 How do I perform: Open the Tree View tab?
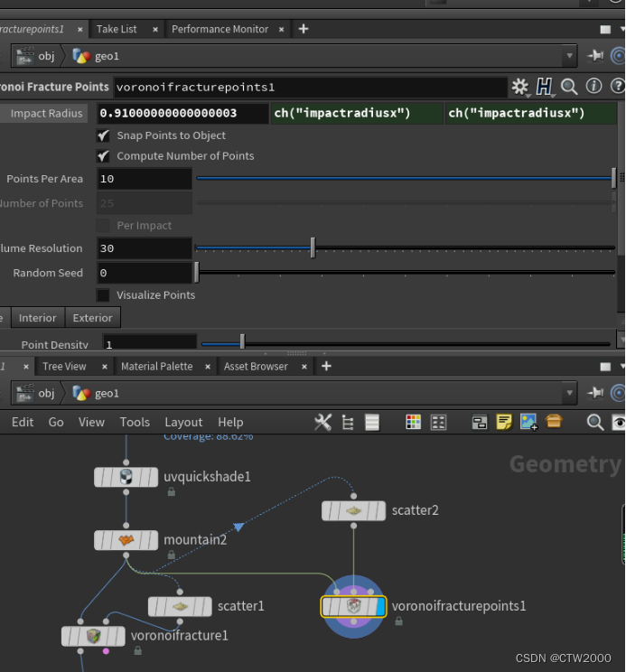(64, 367)
